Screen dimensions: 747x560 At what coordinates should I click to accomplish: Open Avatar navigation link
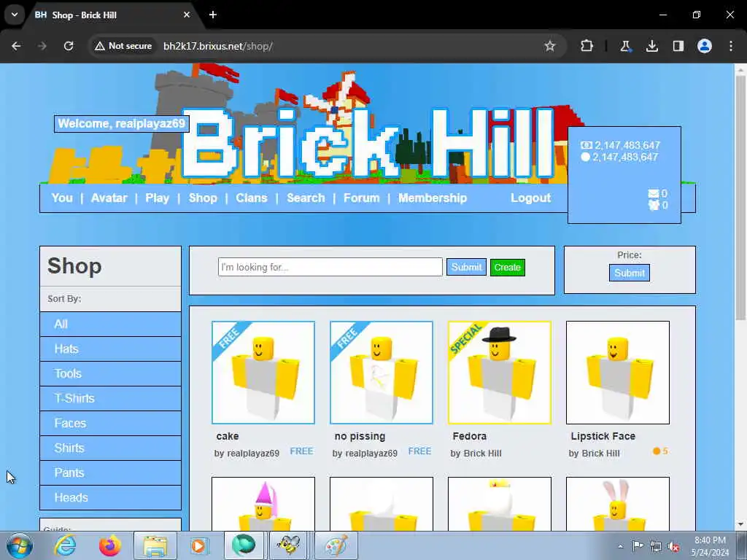click(x=109, y=198)
